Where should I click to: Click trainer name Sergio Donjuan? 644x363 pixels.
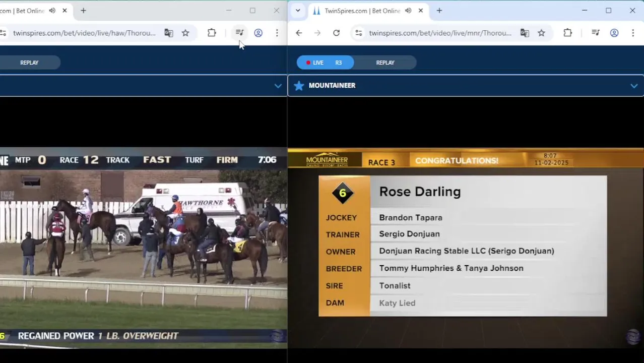409,234
